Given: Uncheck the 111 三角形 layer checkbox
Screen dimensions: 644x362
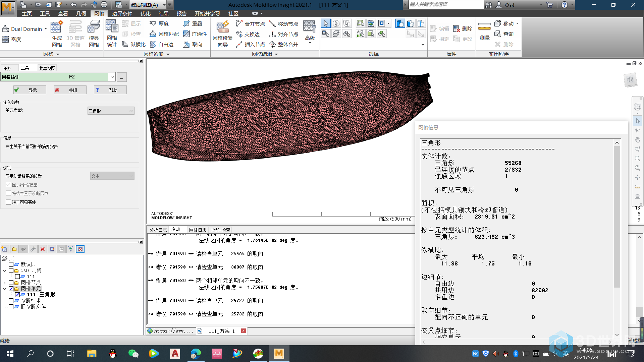Looking at the screenshot, I should click(17, 294).
